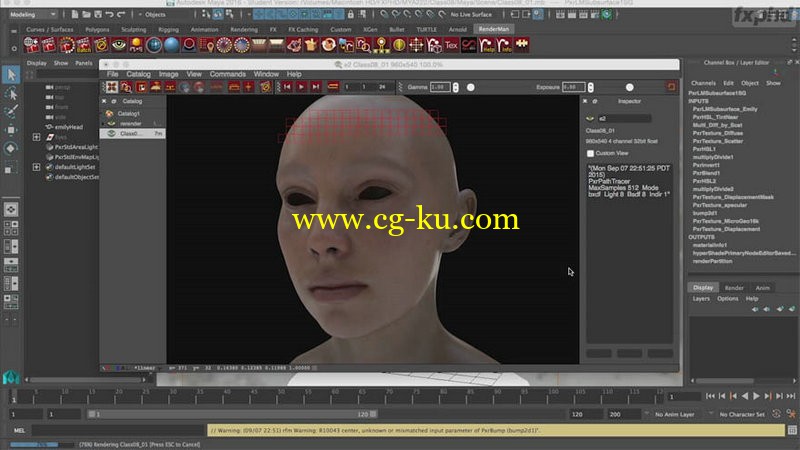Click the Batch render shelf icon
Screen dimensions: 800x450
[x=84, y=45]
